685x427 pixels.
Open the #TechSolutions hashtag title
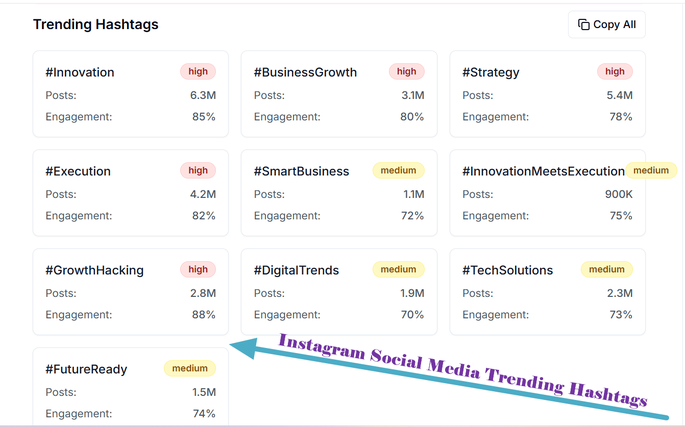tap(507, 270)
